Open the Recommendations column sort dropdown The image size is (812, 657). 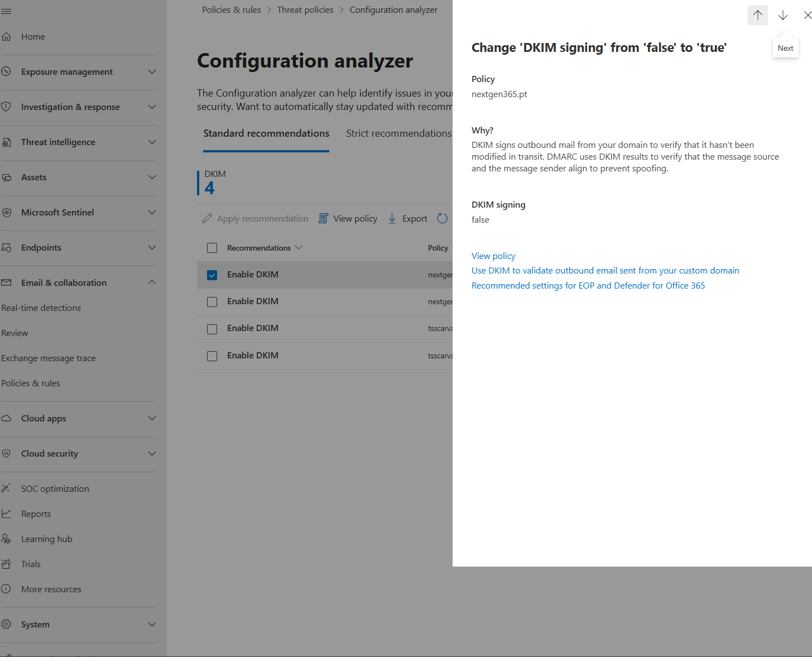(x=299, y=247)
